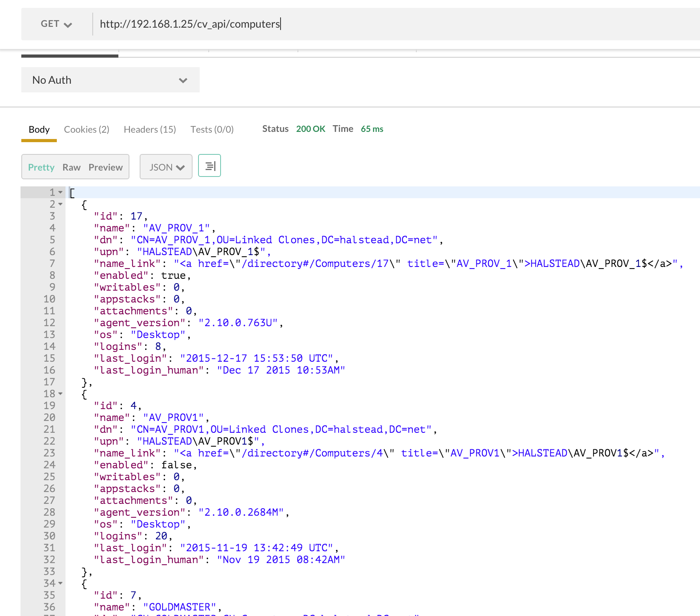This screenshot has width=700, height=616.
Task: Open the GET method dropdown
Action: 56,24
